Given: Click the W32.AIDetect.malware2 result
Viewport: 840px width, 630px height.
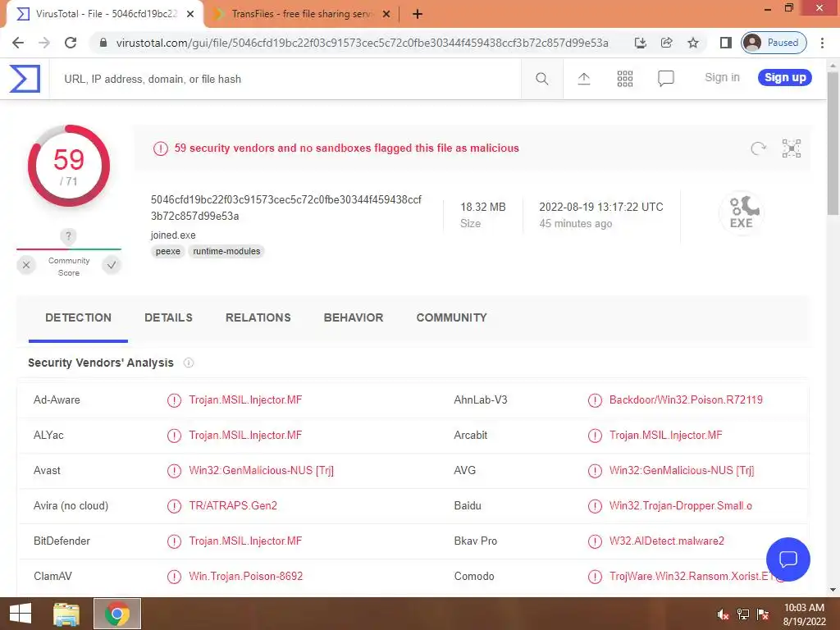Looking at the screenshot, I should [x=666, y=541].
